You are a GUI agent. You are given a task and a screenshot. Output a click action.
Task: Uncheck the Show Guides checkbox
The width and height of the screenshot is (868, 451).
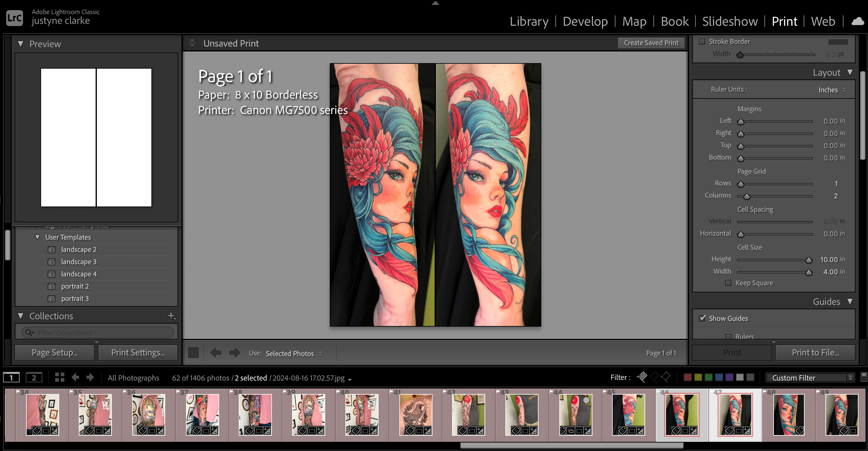coord(702,318)
